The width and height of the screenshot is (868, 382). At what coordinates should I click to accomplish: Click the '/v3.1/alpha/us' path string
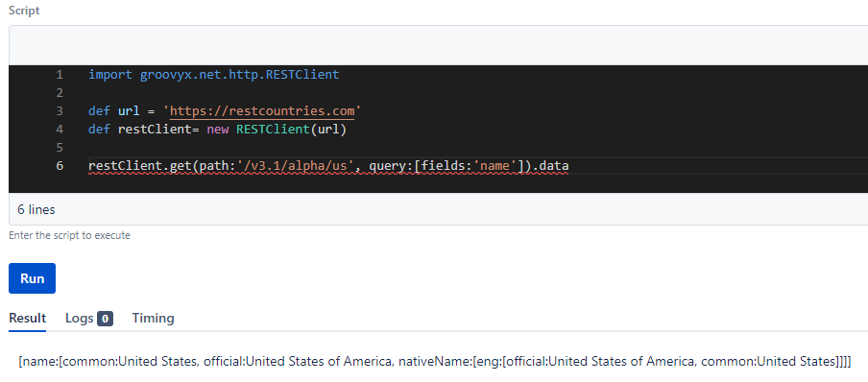pos(296,166)
